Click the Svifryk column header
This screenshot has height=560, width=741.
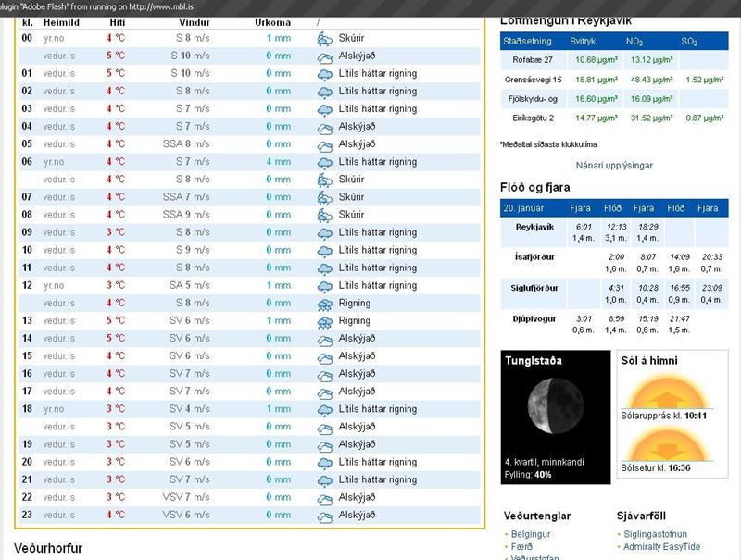[x=583, y=41]
